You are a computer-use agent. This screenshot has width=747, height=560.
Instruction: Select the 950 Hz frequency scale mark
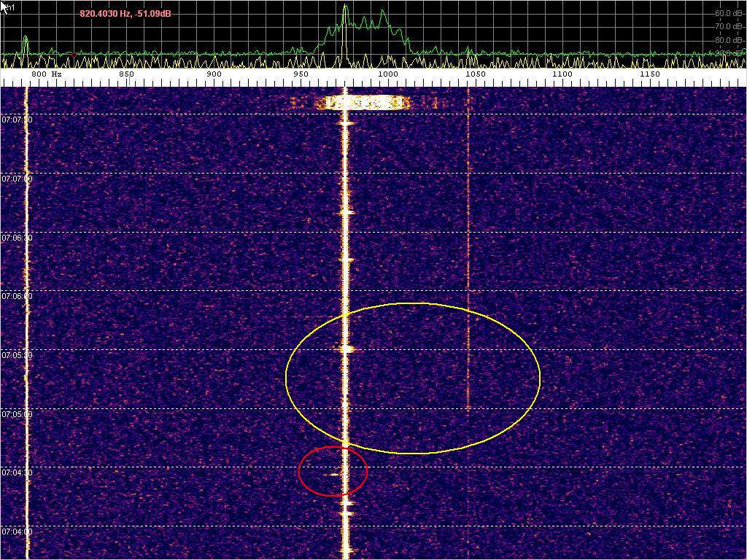301,74
